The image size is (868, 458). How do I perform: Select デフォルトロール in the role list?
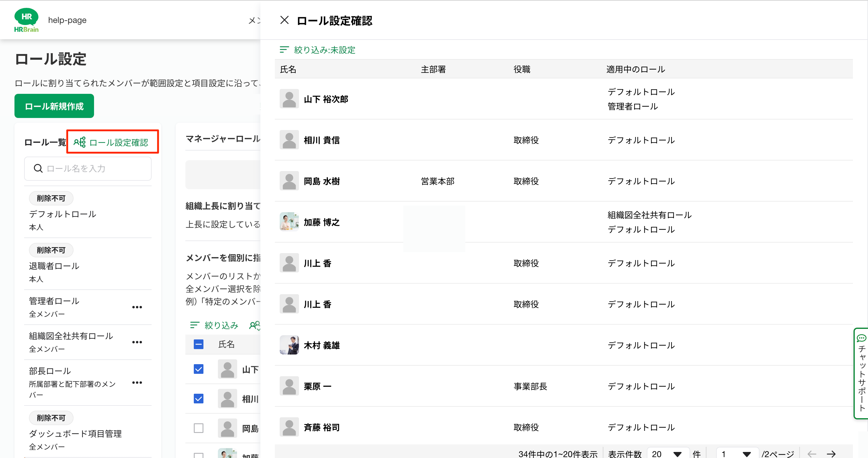pyautogui.click(x=63, y=214)
